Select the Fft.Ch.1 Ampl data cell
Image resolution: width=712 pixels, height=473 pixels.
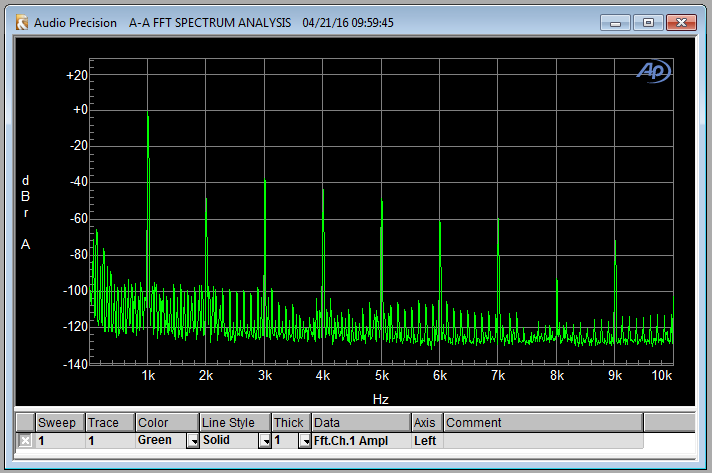pyautogui.click(x=361, y=441)
